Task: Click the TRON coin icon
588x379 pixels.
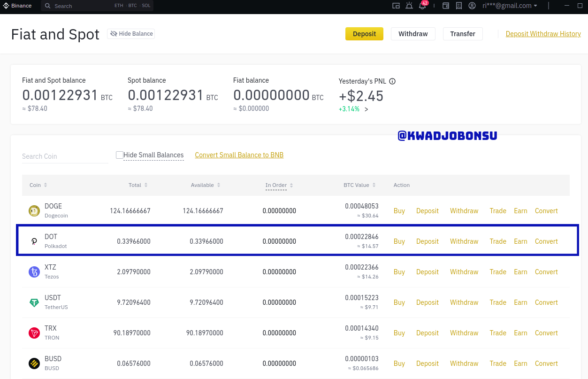Action: pos(34,333)
